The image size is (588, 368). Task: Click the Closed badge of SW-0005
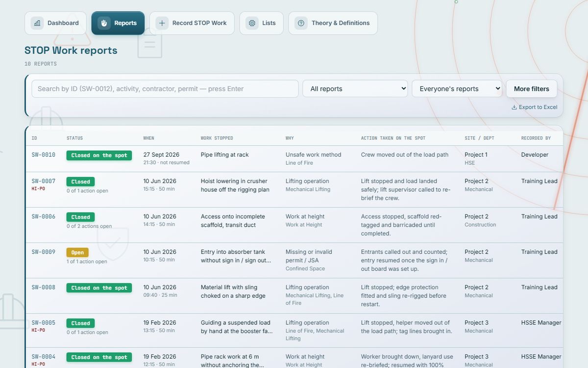80,323
